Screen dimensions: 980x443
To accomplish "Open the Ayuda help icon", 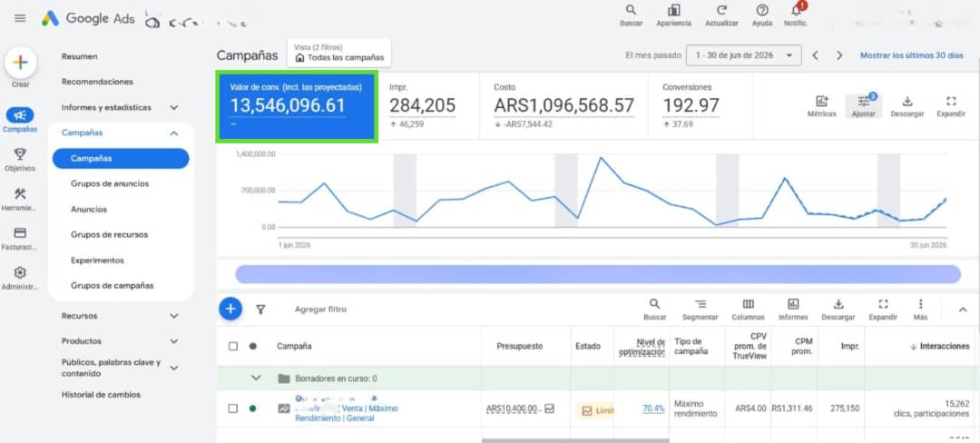I will pos(762,10).
